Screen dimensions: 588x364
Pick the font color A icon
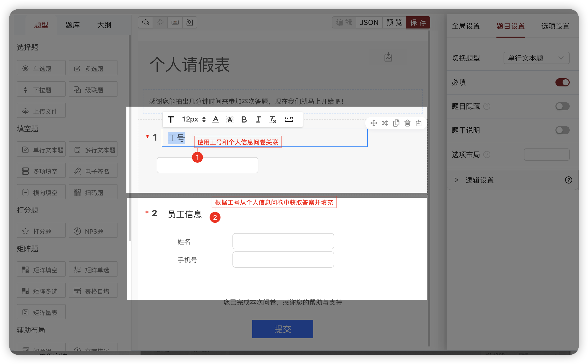point(216,119)
